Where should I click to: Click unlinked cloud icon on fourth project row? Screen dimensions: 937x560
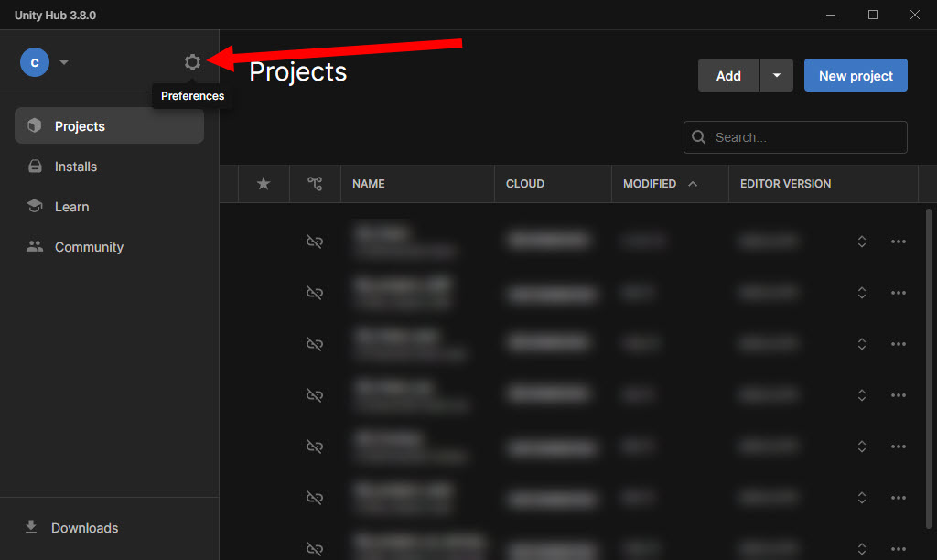coord(315,395)
